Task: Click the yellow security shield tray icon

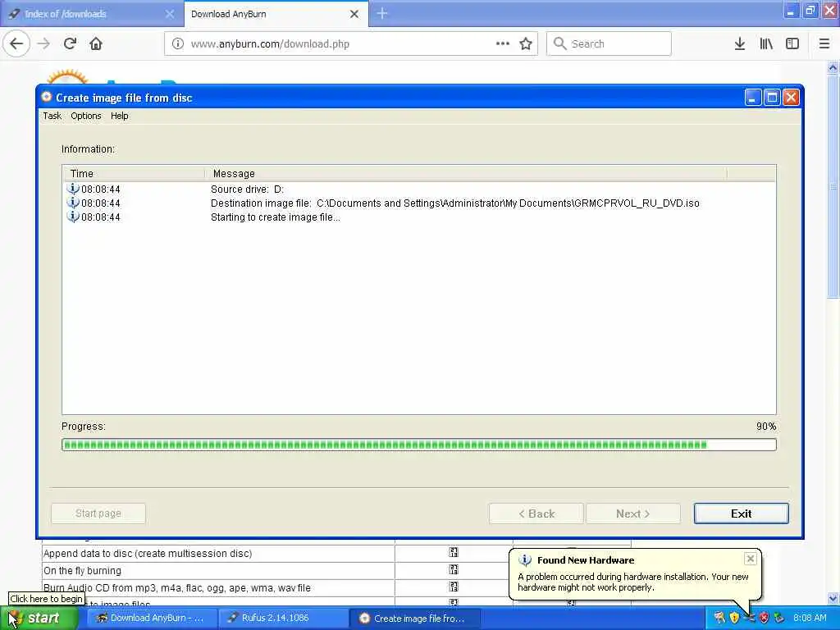Action: tap(734, 618)
